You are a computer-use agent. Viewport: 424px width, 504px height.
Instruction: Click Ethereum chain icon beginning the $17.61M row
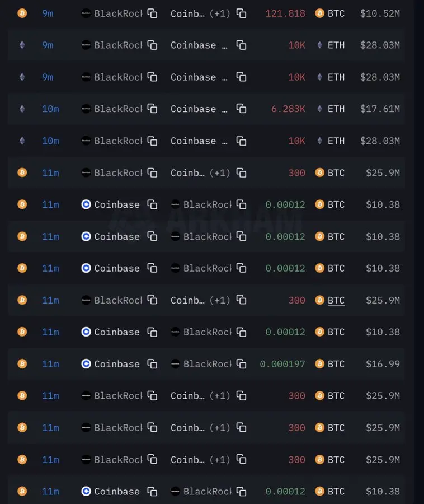[22, 109]
